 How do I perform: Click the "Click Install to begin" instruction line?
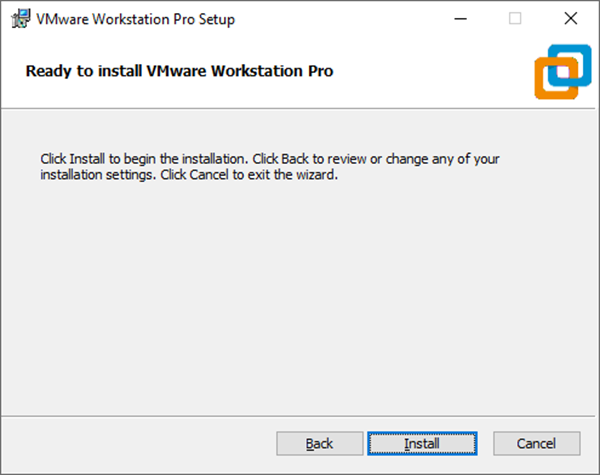[268, 159]
